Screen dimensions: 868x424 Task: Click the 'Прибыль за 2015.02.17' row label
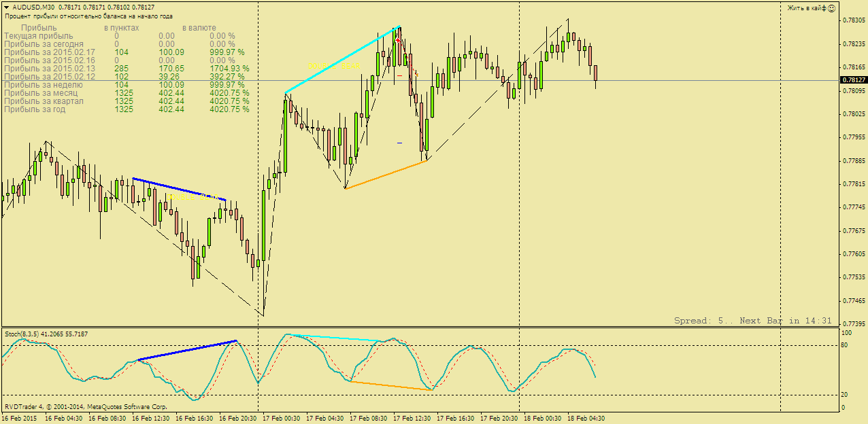tap(49, 52)
